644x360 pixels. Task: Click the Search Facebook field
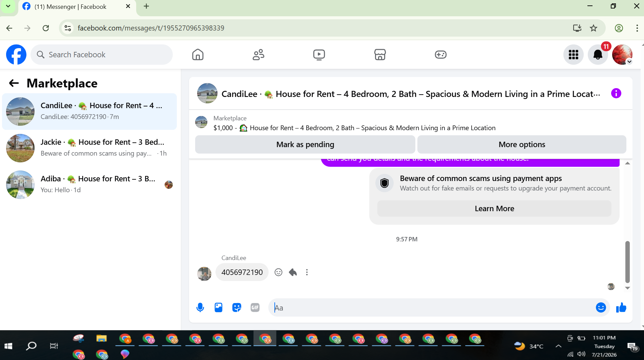[102, 55]
